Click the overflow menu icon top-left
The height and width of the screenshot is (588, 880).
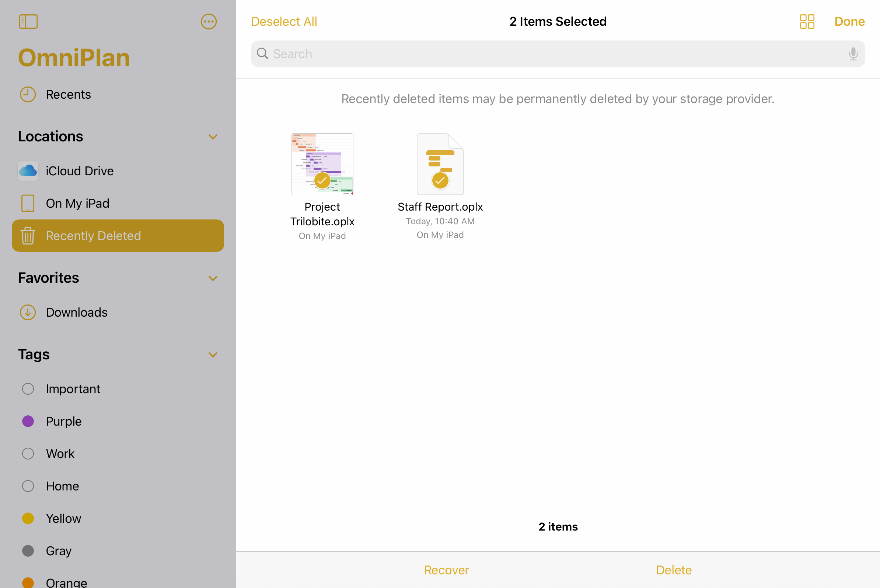pyautogui.click(x=209, y=21)
